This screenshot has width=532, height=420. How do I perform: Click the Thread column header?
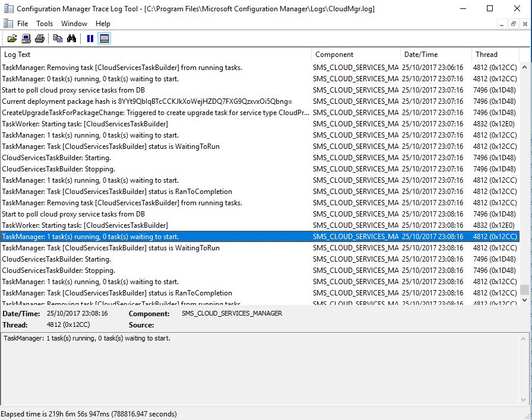click(x=495, y=55)
